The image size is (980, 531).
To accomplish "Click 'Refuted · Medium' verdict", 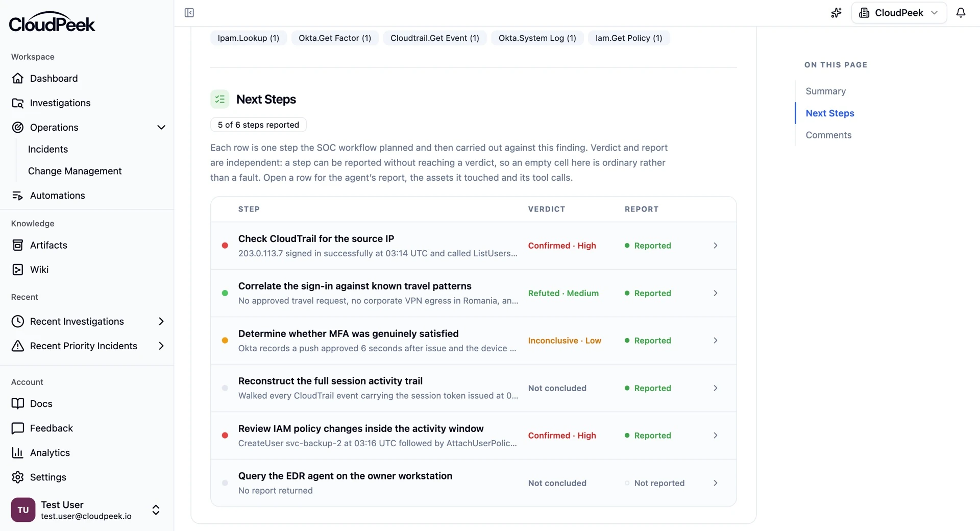I will (x=563, y=293).
